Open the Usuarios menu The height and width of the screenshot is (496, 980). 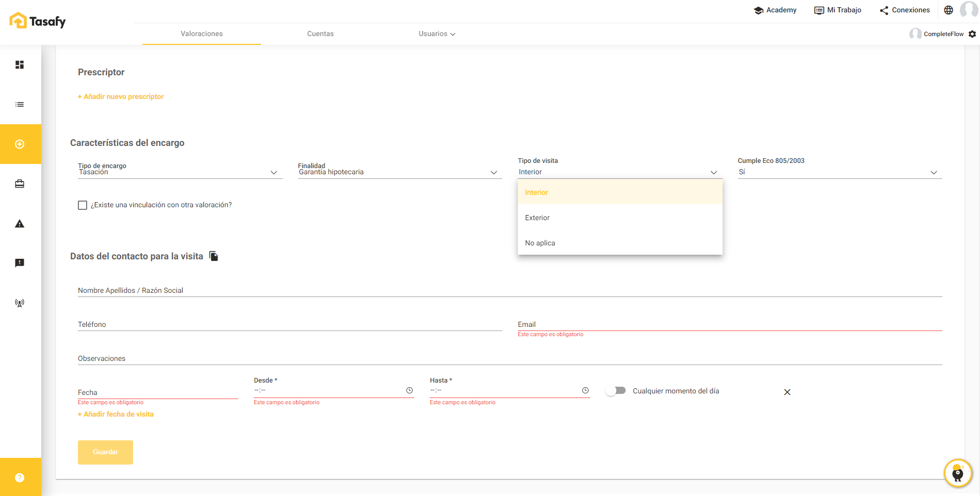click(436, 34)
